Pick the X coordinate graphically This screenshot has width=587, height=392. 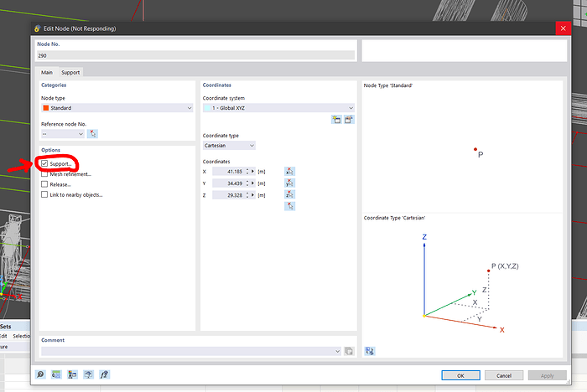289,171
